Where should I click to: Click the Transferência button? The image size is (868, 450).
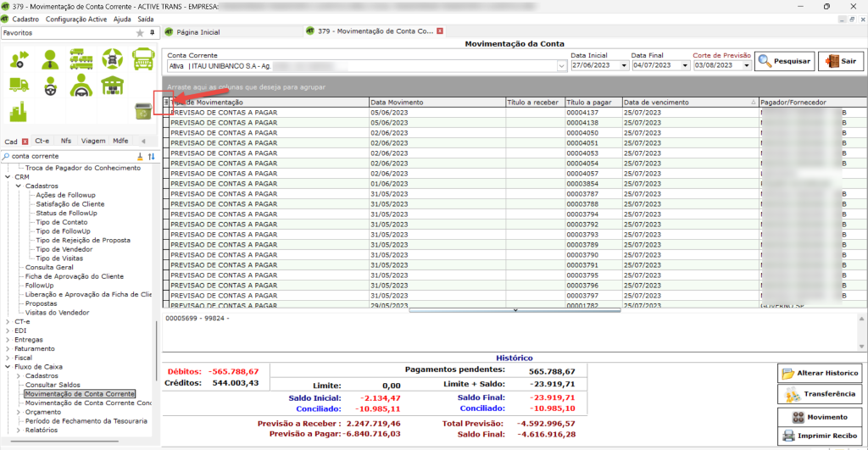(820, 394)
